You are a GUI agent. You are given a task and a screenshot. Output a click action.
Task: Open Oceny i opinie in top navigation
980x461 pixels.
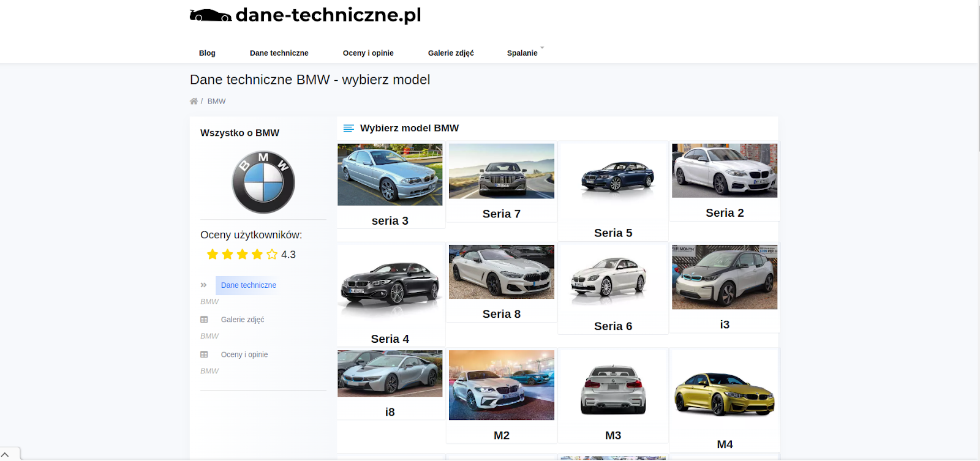368,53
